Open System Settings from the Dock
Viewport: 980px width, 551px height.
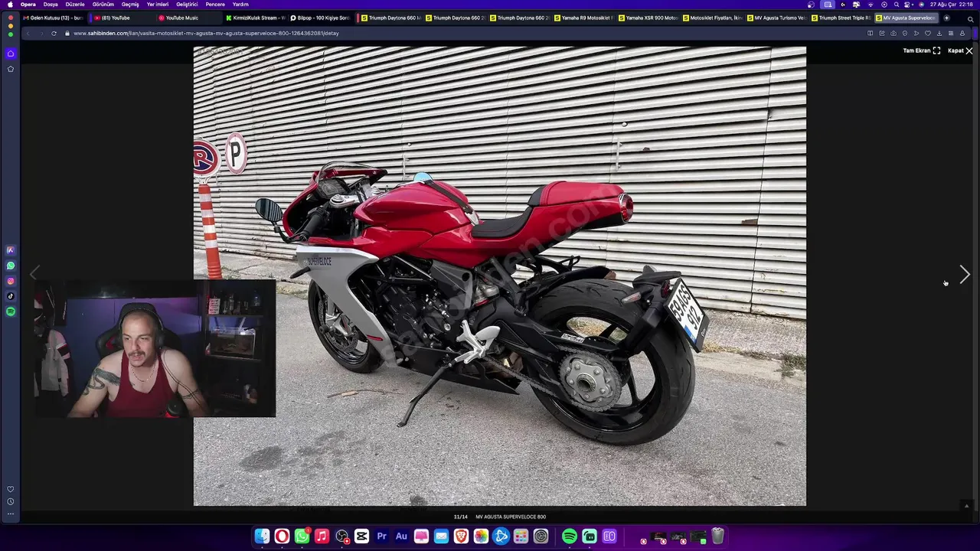pyautogui.click(x=541, y=536)
